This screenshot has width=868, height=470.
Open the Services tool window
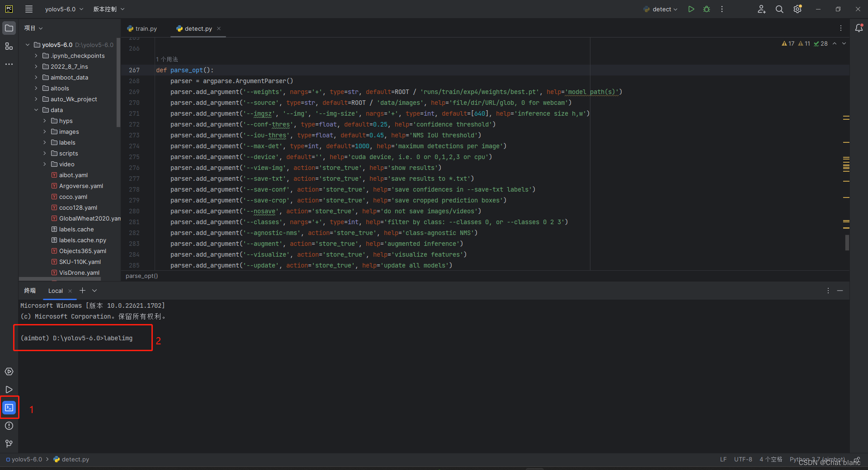(x=9, y=371)
